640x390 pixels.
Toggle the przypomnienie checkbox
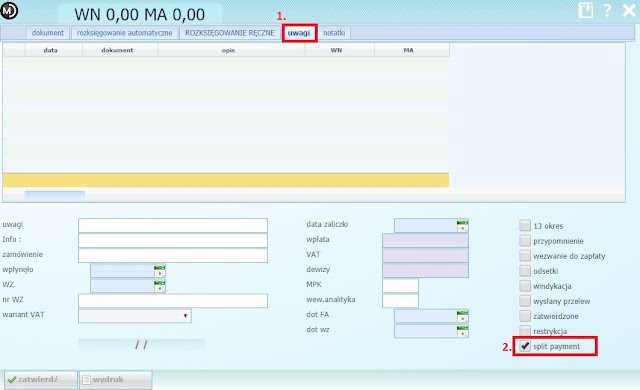click(525, 241)
